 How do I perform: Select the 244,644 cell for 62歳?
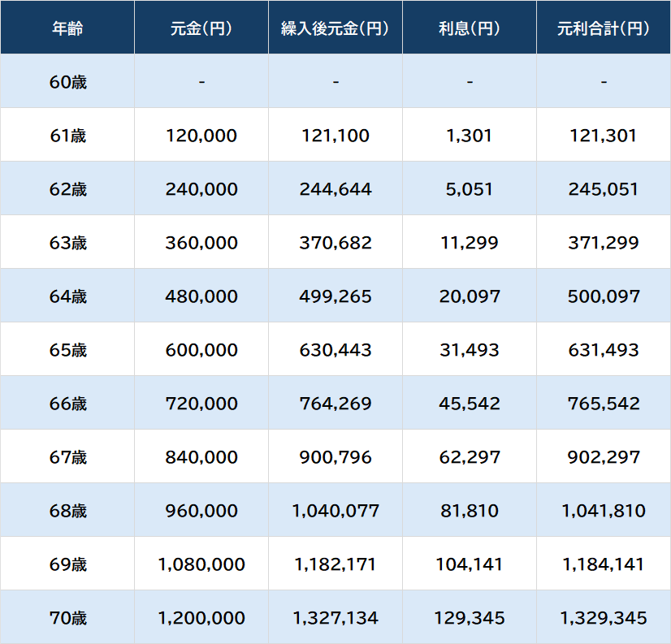coord(335,189)
